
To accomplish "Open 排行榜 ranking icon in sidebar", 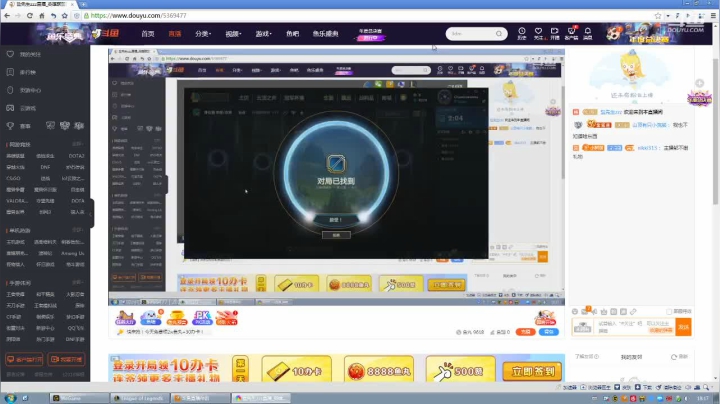I will pyautogui.click(x=10, y=72).
